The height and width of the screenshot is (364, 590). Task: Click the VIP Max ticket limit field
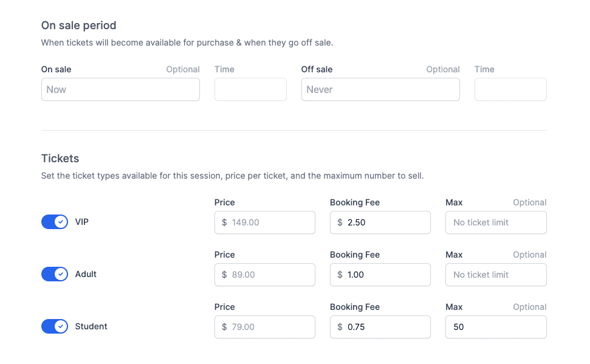(x=496, y=222)
